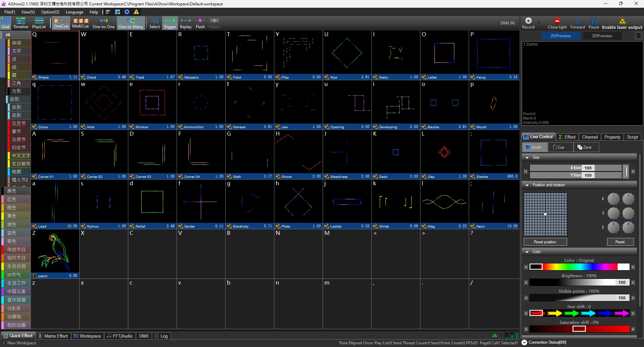Screen dimensions: 644x347
Task: Open the PlayList view
Action: [x=39, y=23]
